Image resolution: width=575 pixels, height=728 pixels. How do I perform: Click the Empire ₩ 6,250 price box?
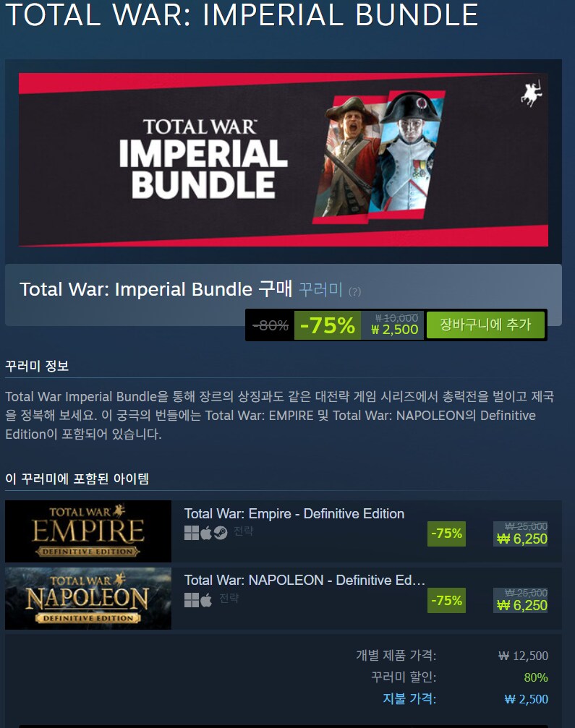pyautogui.click(x=521, y=534)
